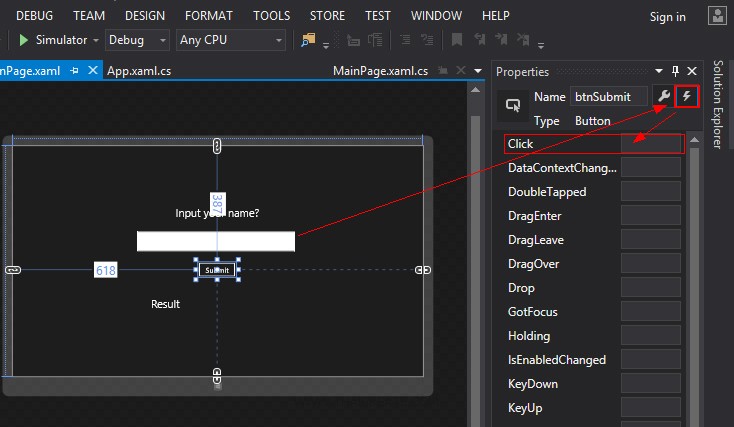
Task: Open the Solution Explorer side tab
Action: point(718,104)
